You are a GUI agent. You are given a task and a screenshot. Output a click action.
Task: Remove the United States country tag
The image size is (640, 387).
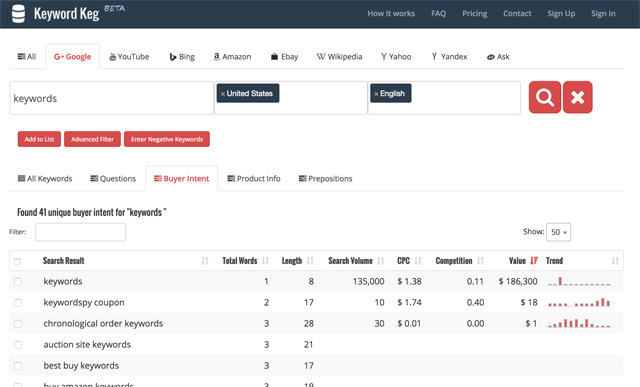[x=223, y=94]
